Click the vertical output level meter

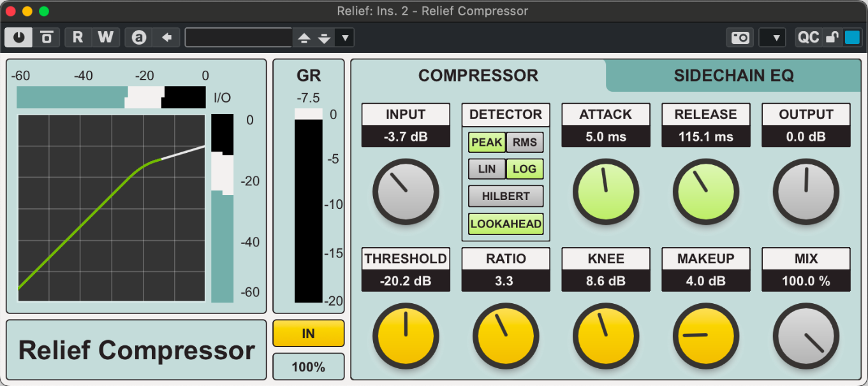point(223,208)
